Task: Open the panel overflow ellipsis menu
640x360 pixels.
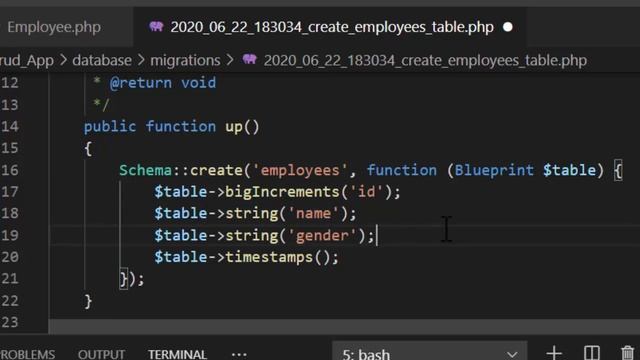Action: click(x=239, y=354)
